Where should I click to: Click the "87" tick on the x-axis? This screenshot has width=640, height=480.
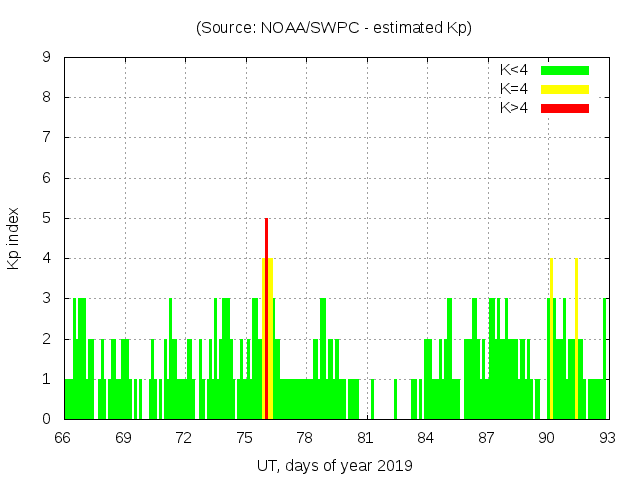(x=486, y=438)
